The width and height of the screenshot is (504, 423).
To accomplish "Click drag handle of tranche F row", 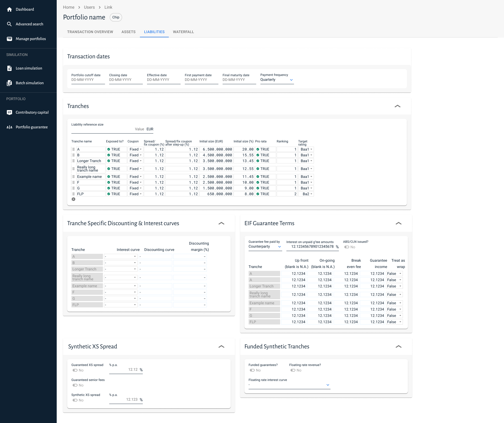I will (73, 182).
